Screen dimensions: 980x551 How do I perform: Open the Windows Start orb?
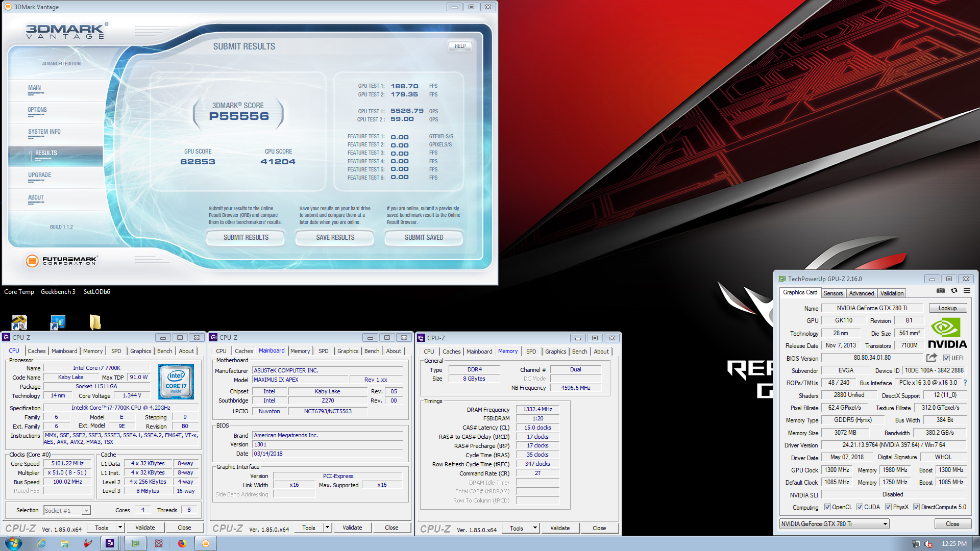pyautogui.click(x=14, y=543)
